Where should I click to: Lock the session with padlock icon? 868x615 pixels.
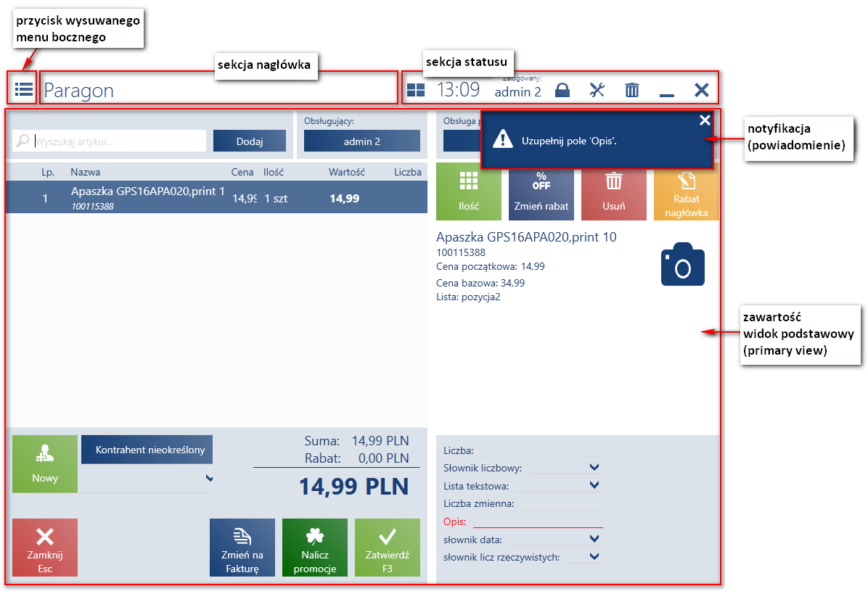[x=562, y=90]
